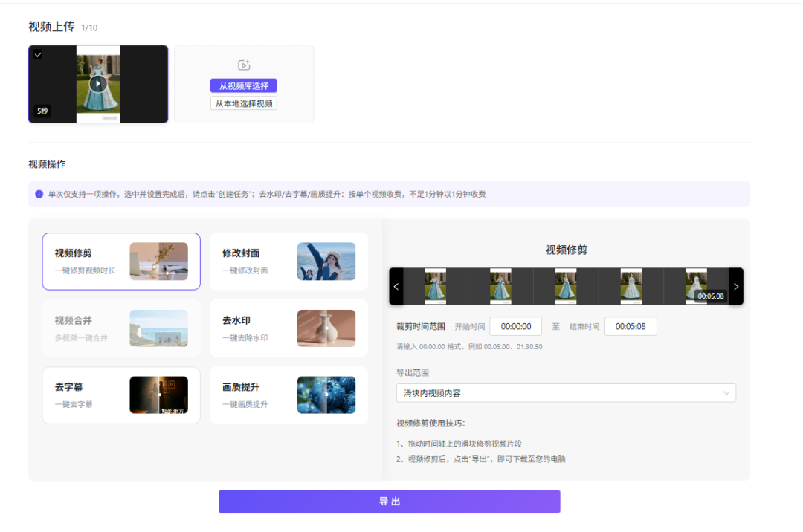
Task: Click the 视频上传 heading text
Action: click(52, 27)
